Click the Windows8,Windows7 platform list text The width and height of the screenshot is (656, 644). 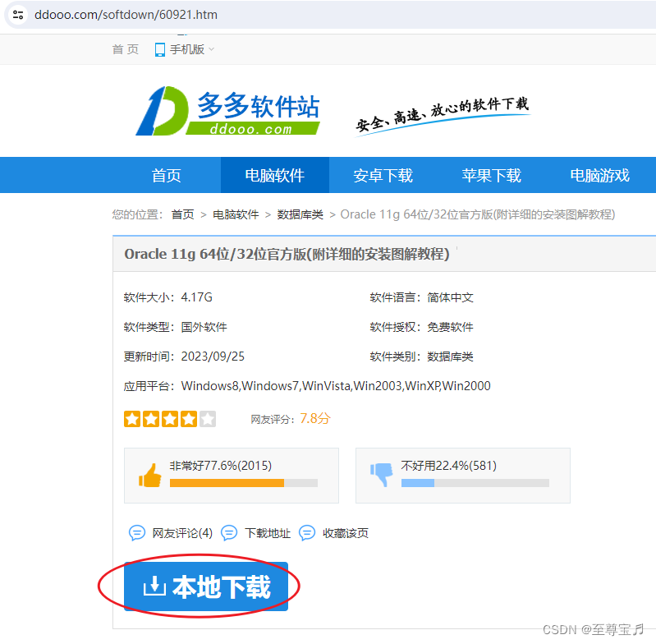pos(336,386)
